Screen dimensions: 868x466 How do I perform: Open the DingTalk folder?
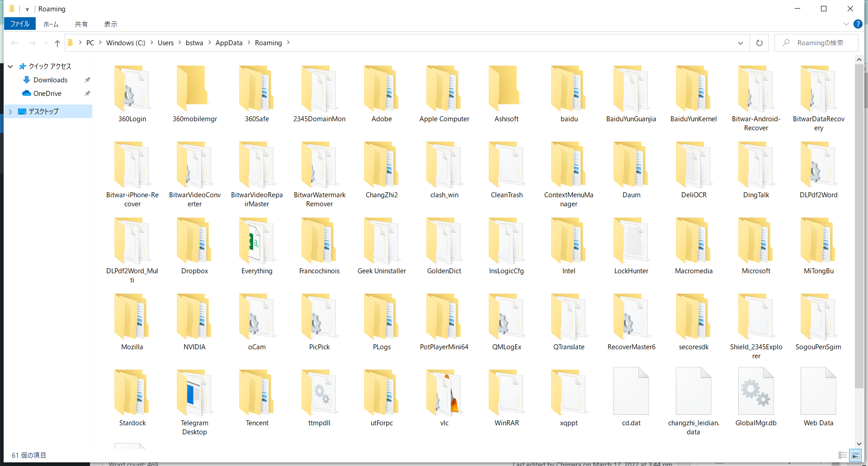click(x=756, y=170)
